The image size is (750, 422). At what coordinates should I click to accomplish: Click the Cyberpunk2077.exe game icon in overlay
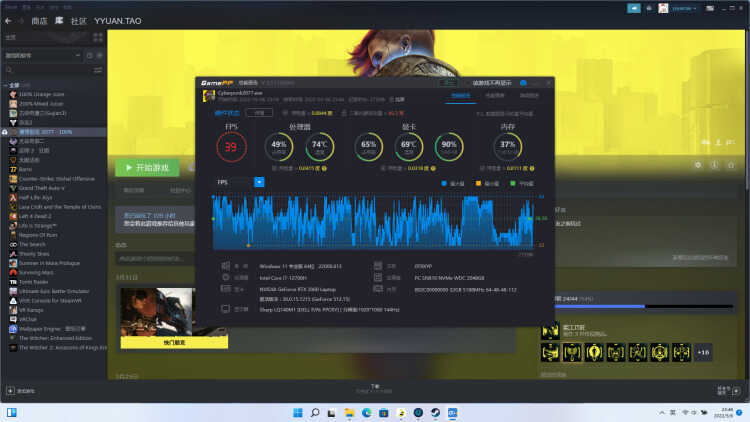point(209,96)
